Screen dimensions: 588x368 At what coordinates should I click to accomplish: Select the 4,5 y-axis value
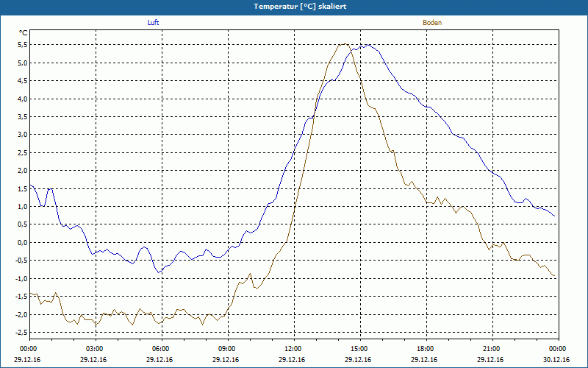(24, 81)
